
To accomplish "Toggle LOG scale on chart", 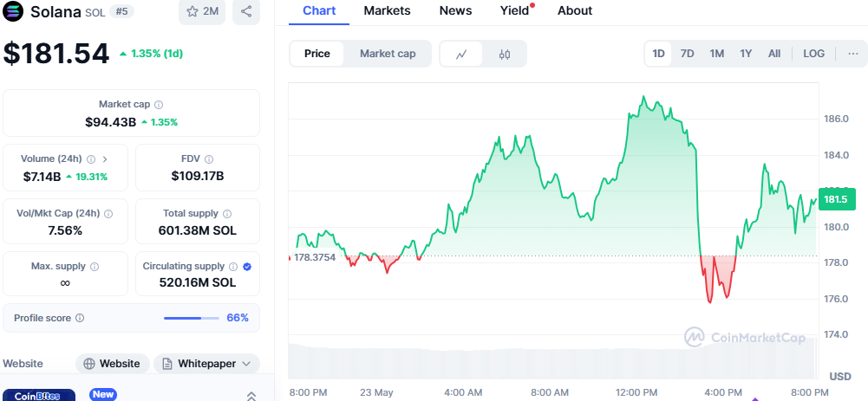I will coord(813,54).
